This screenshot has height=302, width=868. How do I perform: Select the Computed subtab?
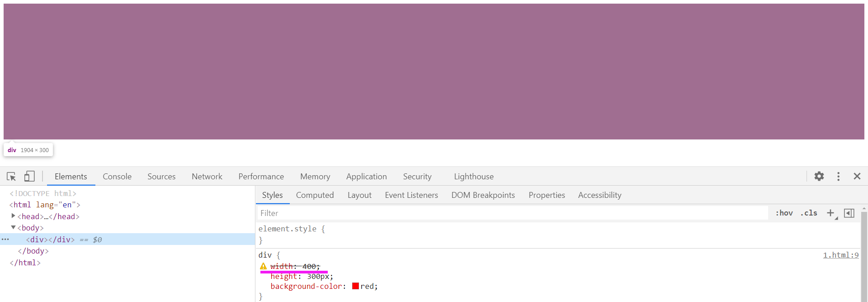pos(315,195)
